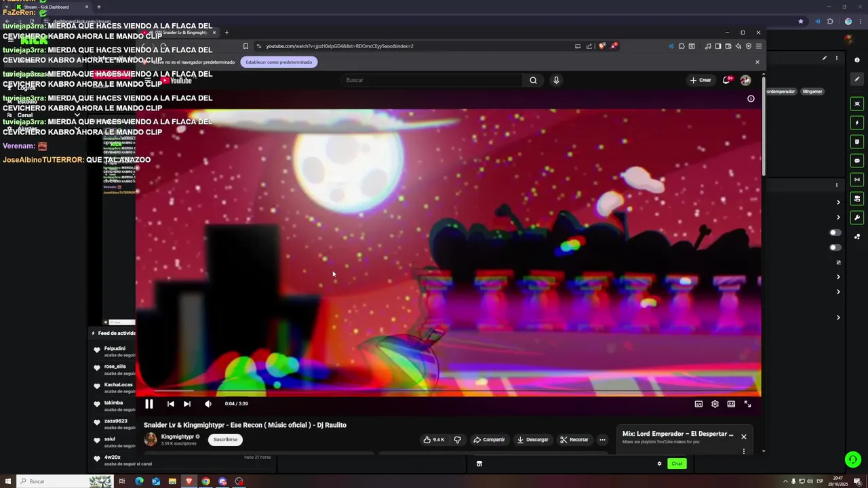Select the Snaider Lv & Kingmighty tab
The width and height of the screenshot is (868, 488).
click(182, 33)
